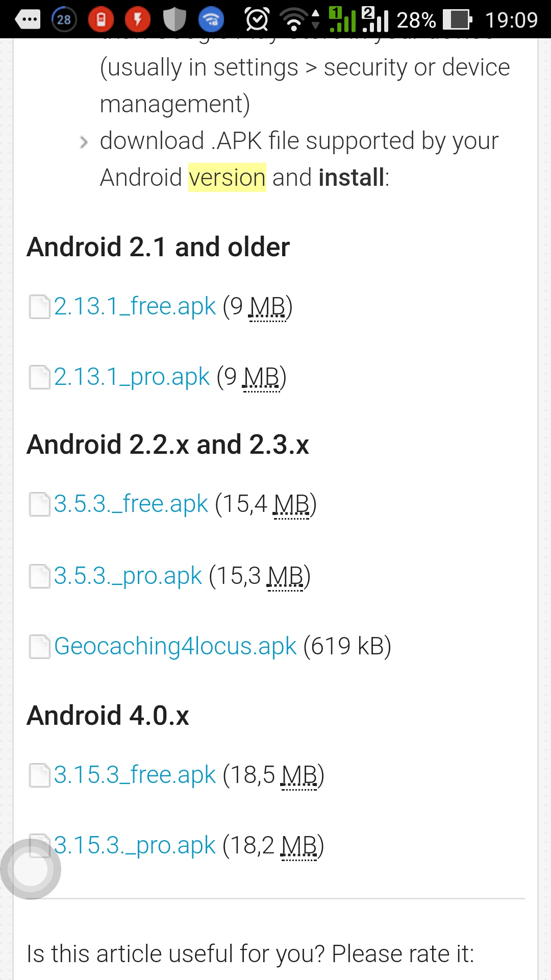The image size is (551, 980).
Task: Open the 3.5.3._free.apk link
Action: tap(131, 504)
